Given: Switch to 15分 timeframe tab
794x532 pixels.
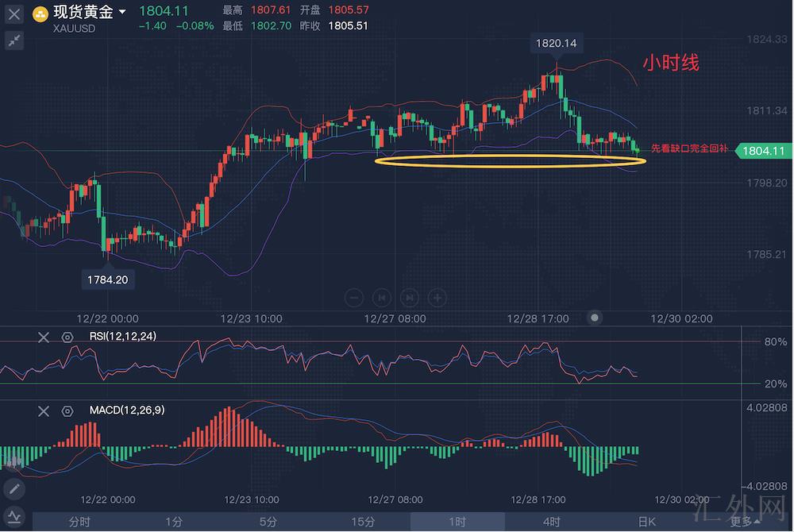Looking at the screenshot, I should (x=363, y=522).
